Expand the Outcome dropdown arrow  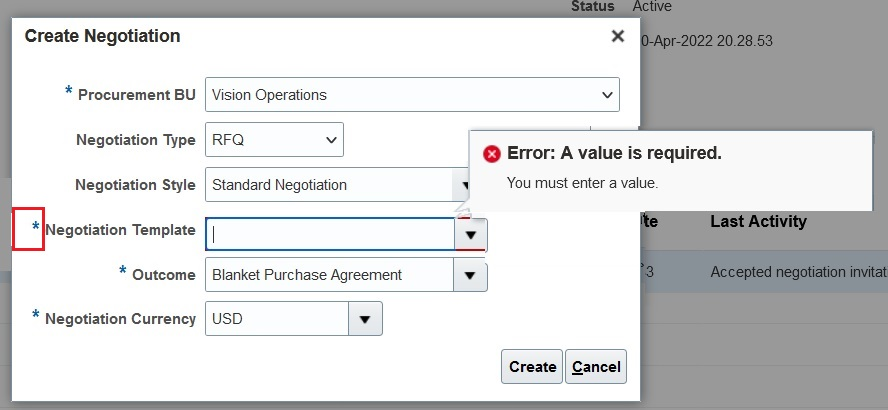point(470,275)
